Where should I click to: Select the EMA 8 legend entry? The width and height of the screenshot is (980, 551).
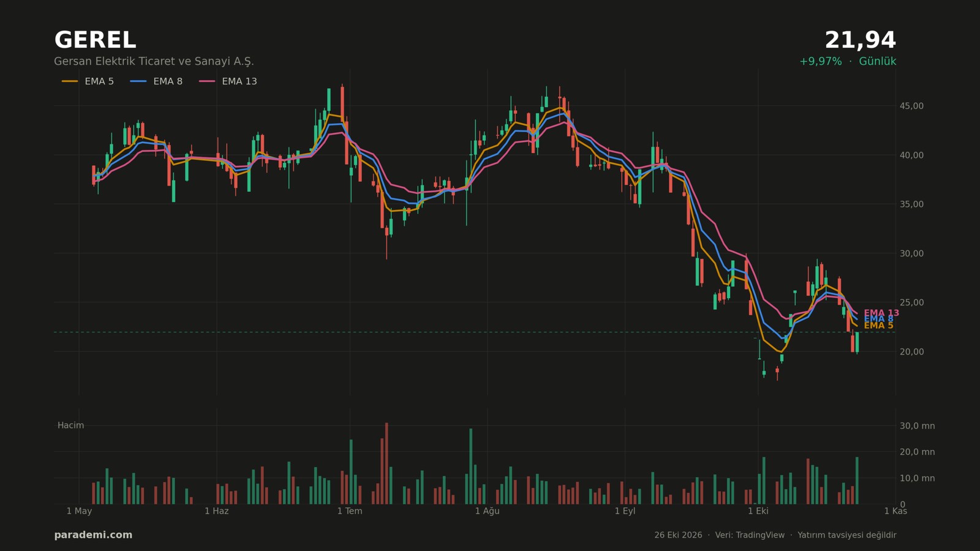point(156,81)
